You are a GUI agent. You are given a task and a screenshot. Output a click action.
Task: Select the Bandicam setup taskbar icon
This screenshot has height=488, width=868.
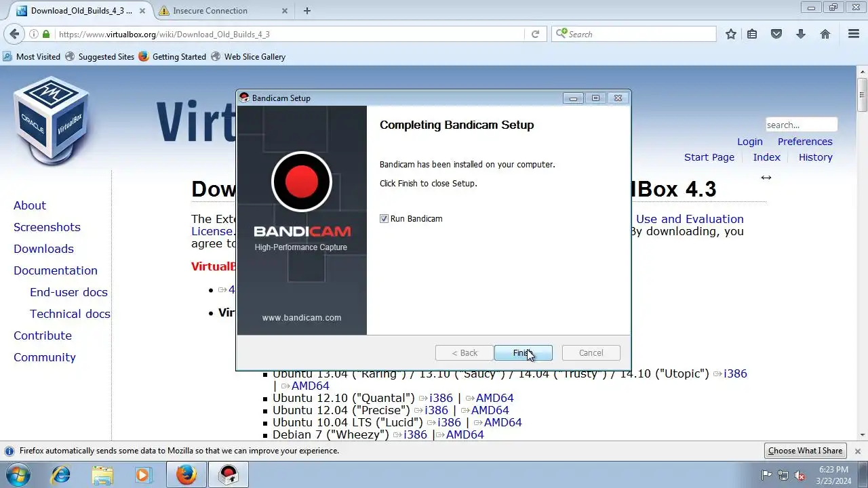pyautogui.click(x=229, y=475)
